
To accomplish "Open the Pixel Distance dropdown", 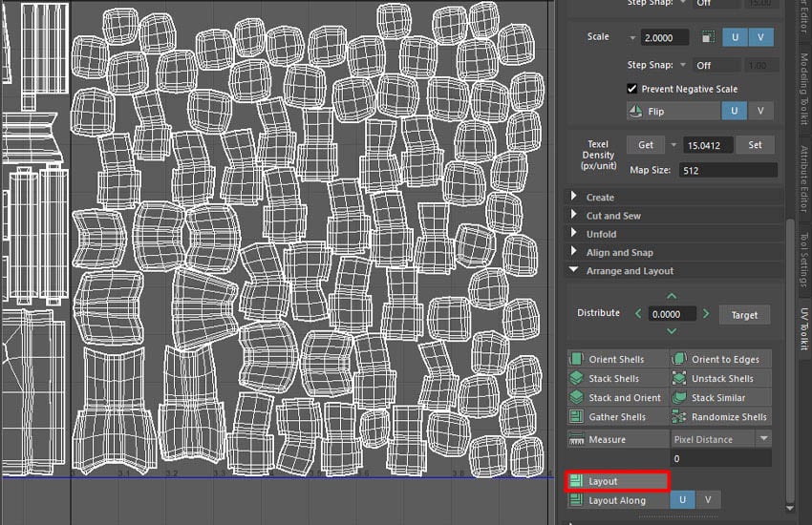I will (x=762, y=439).
